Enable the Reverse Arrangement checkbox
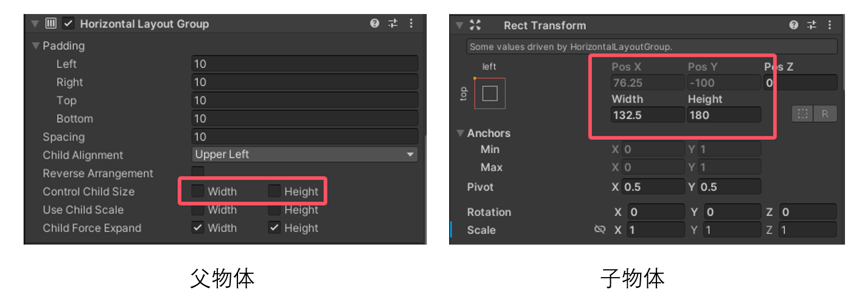This screenshot has height=308, width=868. coord(198,172)
